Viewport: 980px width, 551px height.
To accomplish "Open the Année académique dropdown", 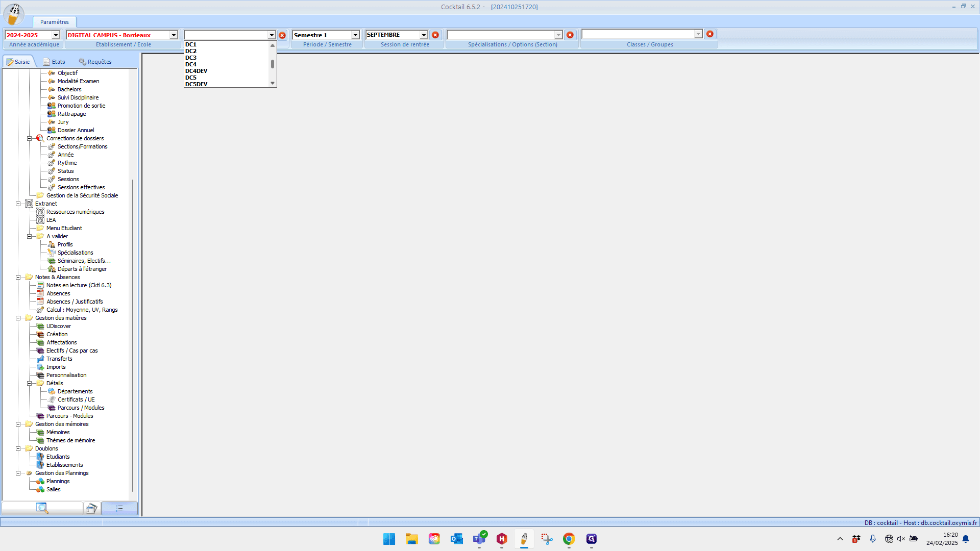I will tap(56, 35).
